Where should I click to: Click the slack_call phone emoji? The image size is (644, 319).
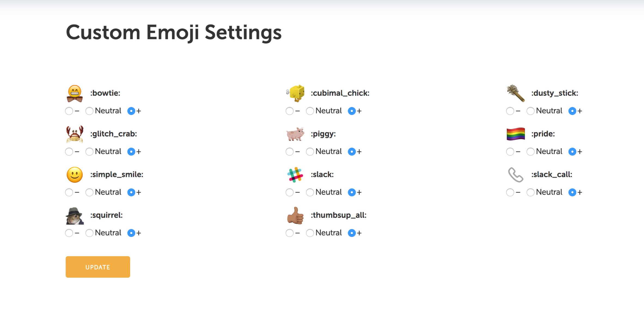516,175
